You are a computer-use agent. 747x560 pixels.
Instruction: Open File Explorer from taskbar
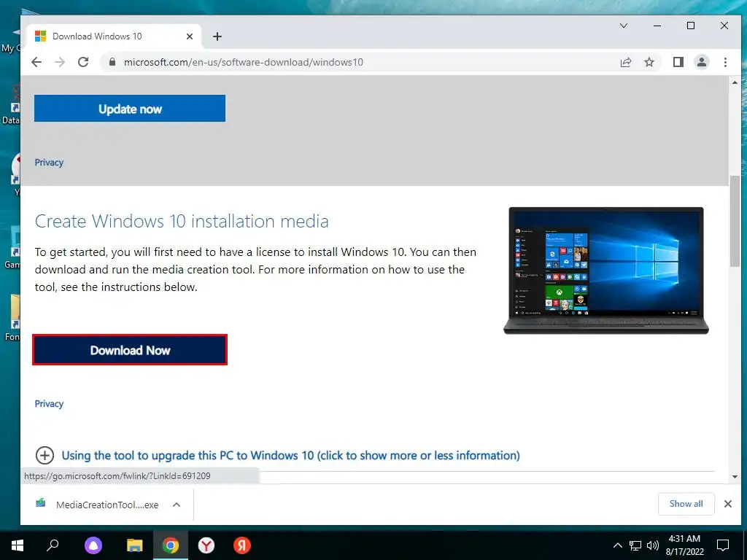(x=135, y=545)
